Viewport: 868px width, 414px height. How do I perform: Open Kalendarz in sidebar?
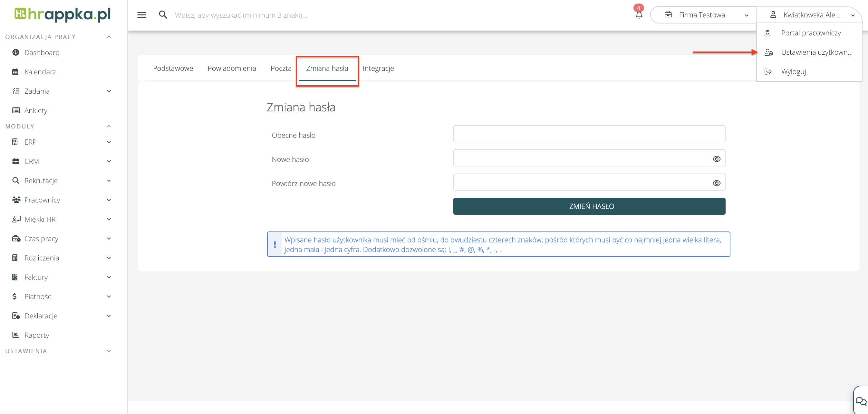[x=40, y=72]
